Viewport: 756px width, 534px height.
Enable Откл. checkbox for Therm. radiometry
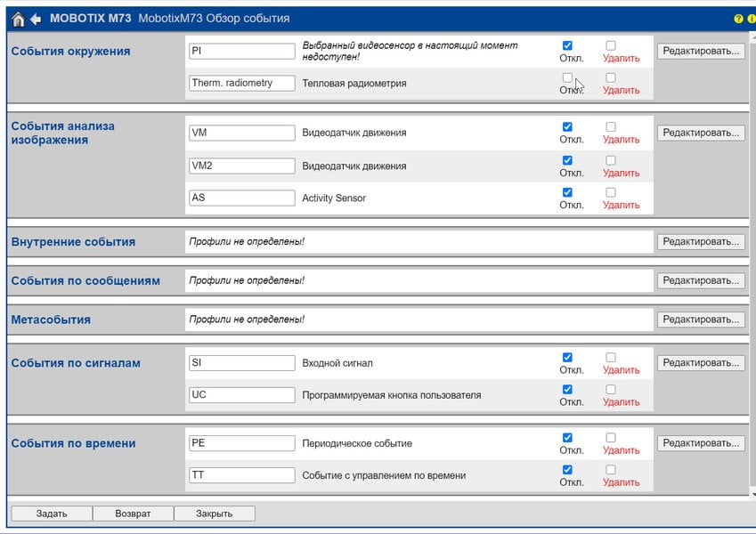pos(567,77)
